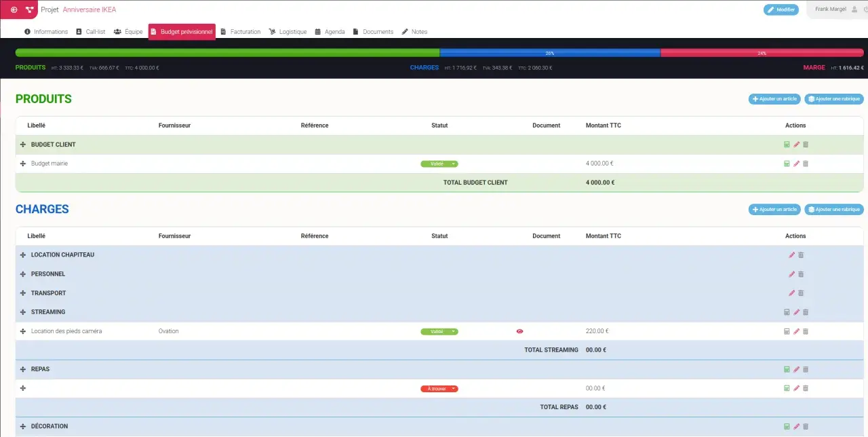Image resolution: width=868 pixels, height=437 pixels.
Task: Click move handle of LOCATION CHAPITEAU row
Action: pyautogui.click(x=23, y=255)
